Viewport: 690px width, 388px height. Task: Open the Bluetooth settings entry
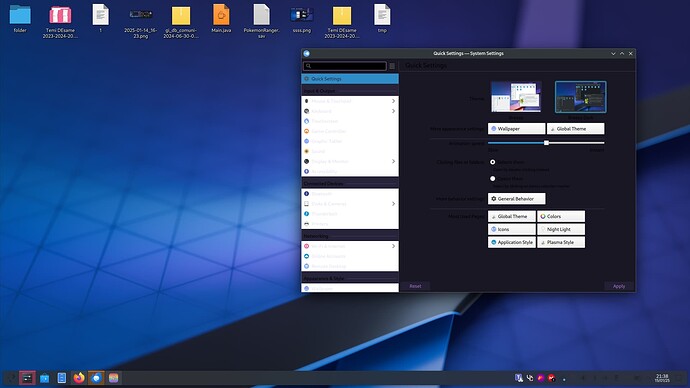(x=350, y=194)
